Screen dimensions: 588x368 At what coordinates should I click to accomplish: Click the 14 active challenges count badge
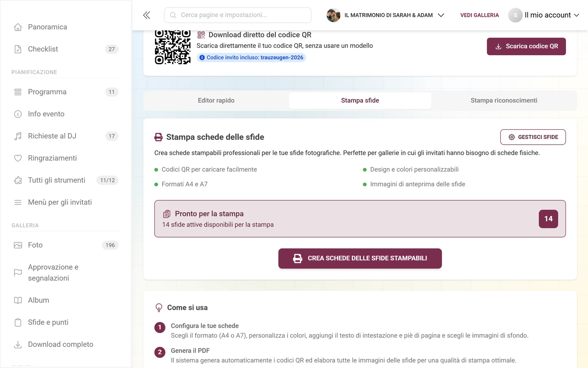548,219
